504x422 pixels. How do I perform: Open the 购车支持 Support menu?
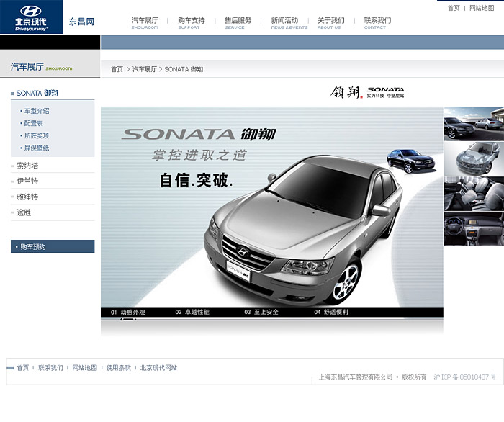pyautogui.click(x=192, y=23)
